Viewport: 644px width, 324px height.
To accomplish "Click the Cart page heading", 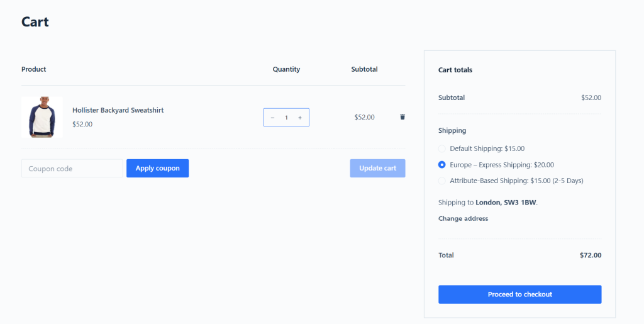I will tap(35, 22).
